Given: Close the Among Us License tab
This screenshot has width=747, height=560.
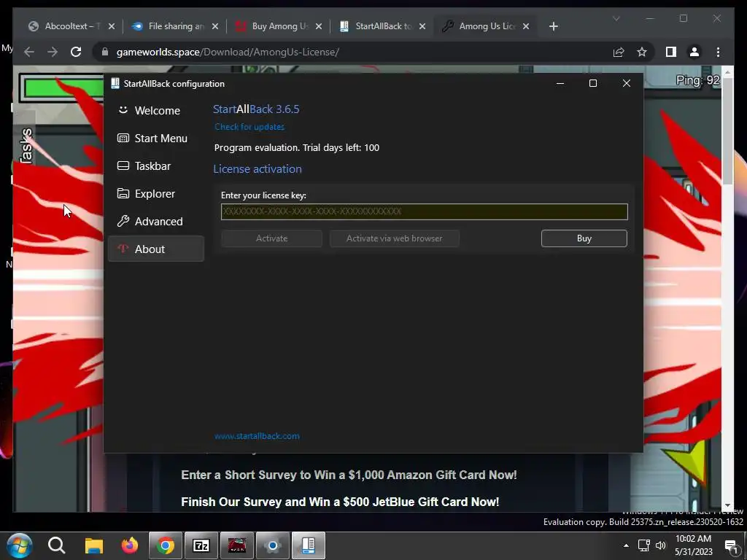Looking at the screenshot, I should 526,26.
